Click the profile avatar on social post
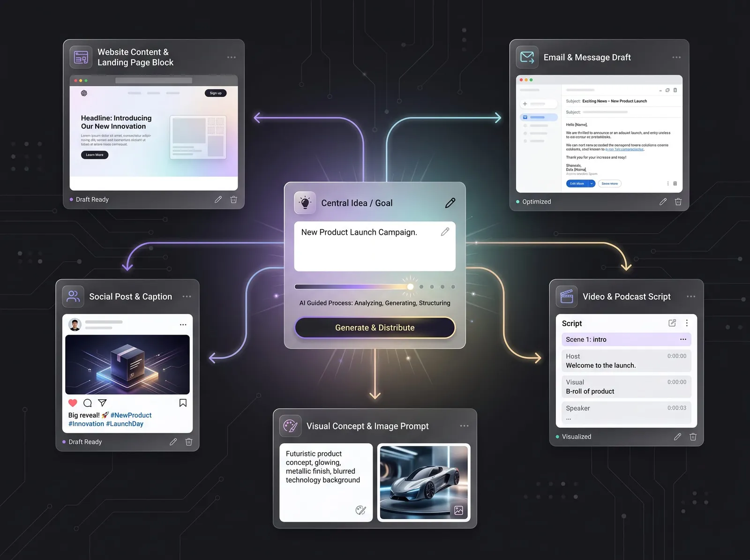This screenshot has height=560, width=750. click(x=75, y=324)
